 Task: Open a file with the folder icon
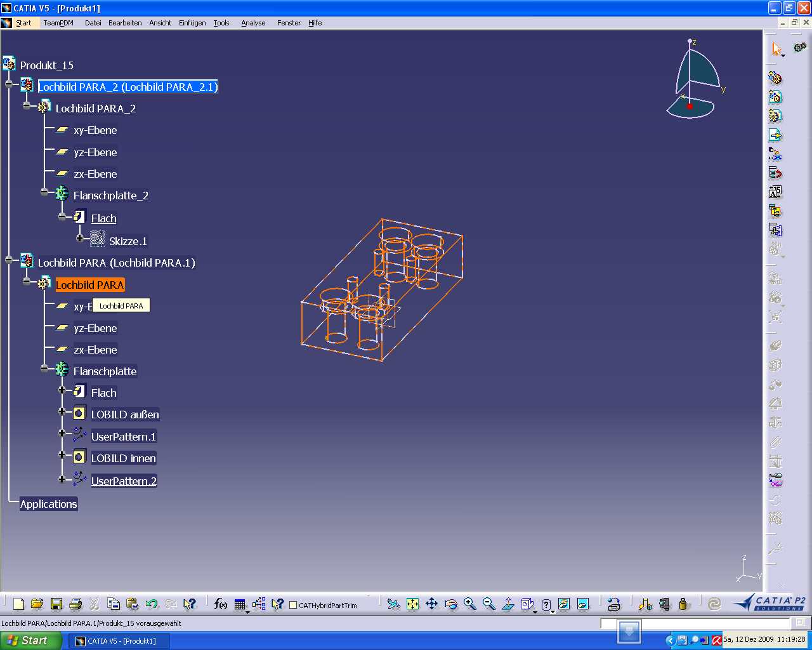37,604
